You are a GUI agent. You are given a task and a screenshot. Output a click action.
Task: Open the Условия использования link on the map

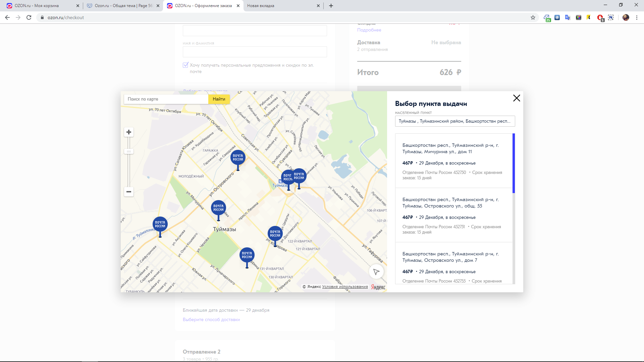click(345, 287)
